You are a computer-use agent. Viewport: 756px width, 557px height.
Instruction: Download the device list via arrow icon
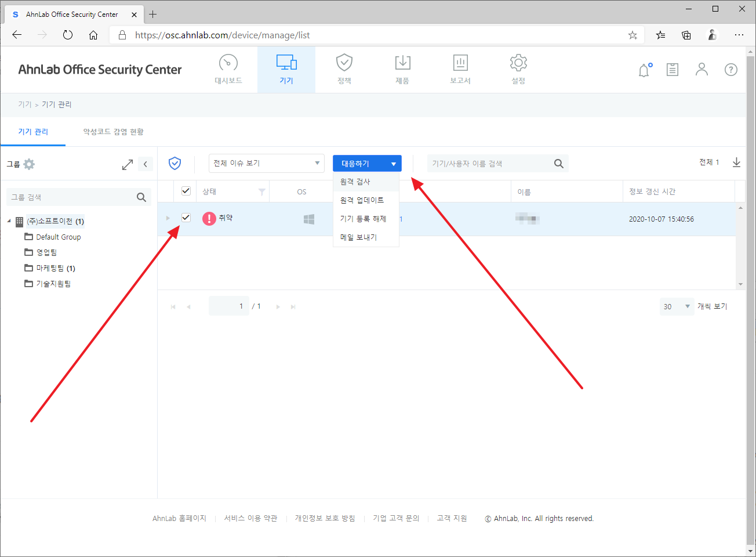[x=736, y=162]
